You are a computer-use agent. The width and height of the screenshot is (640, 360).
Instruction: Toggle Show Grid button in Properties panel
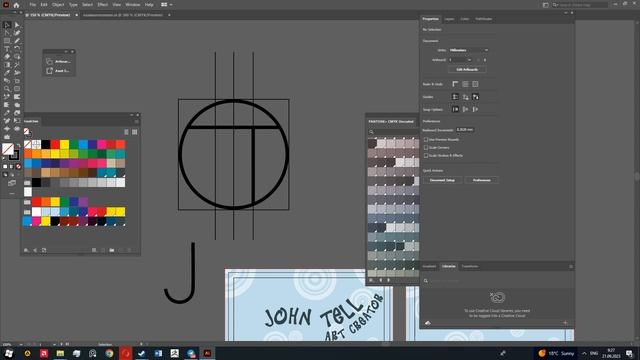(x=465, y=84)
